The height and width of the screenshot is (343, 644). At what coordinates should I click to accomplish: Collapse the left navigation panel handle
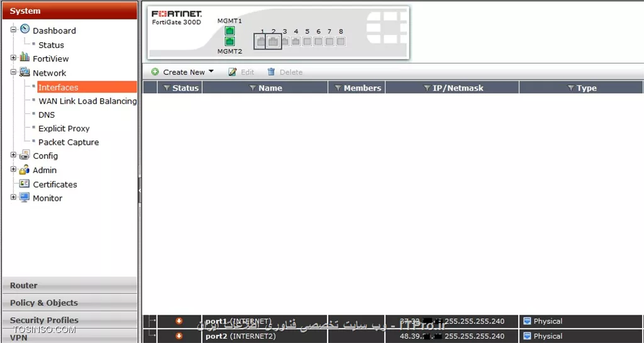tap(140, 191)
